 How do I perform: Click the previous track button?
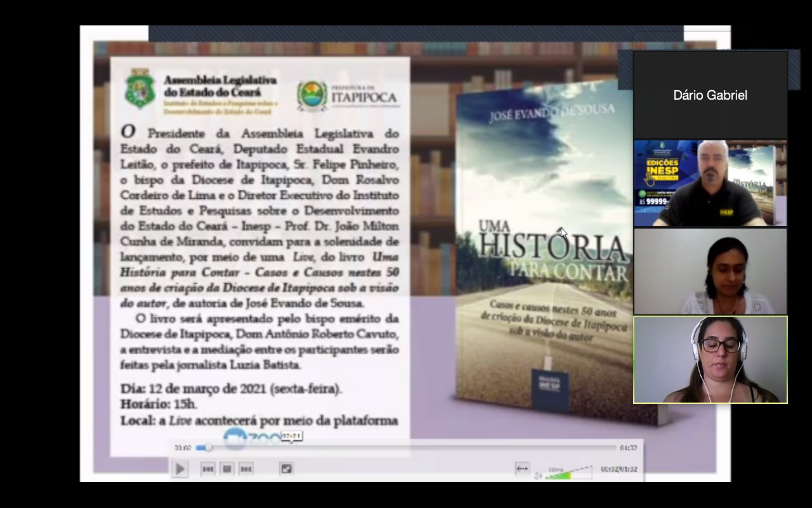tap(207, 469)
